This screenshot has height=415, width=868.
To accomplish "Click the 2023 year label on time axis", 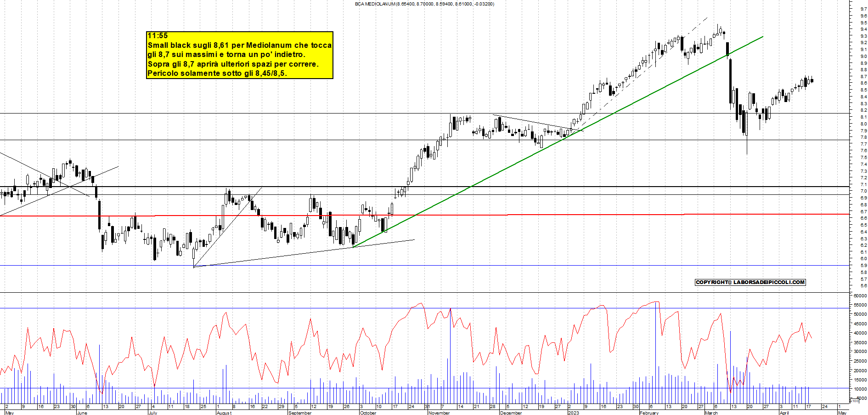I will pyautogui.click(x=574, y=413).
